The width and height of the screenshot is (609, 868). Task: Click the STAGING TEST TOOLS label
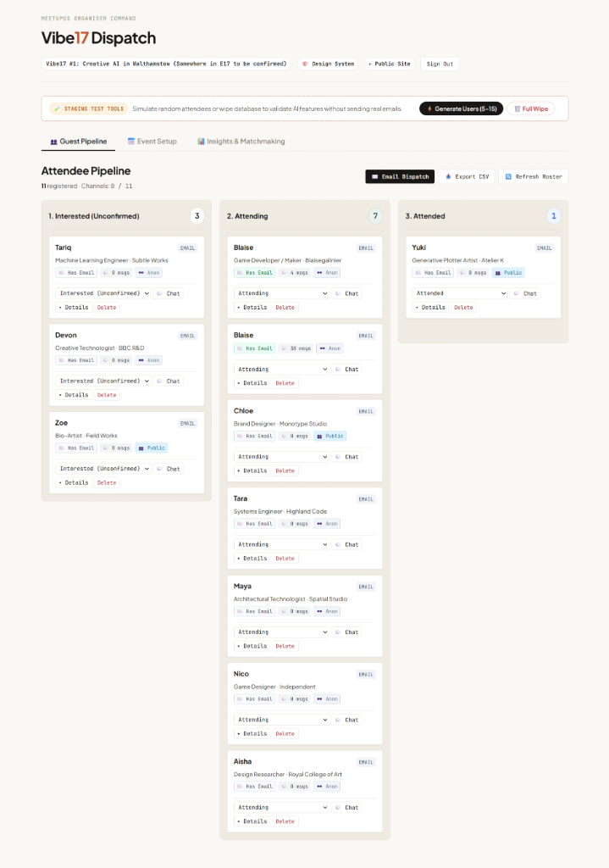89,108
